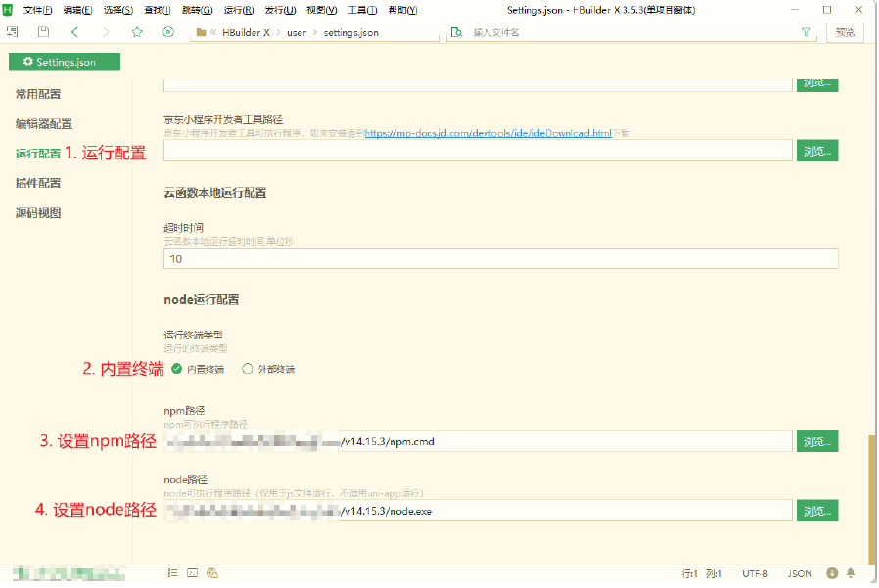Go back with the left arrow icon

coord(74,32)
